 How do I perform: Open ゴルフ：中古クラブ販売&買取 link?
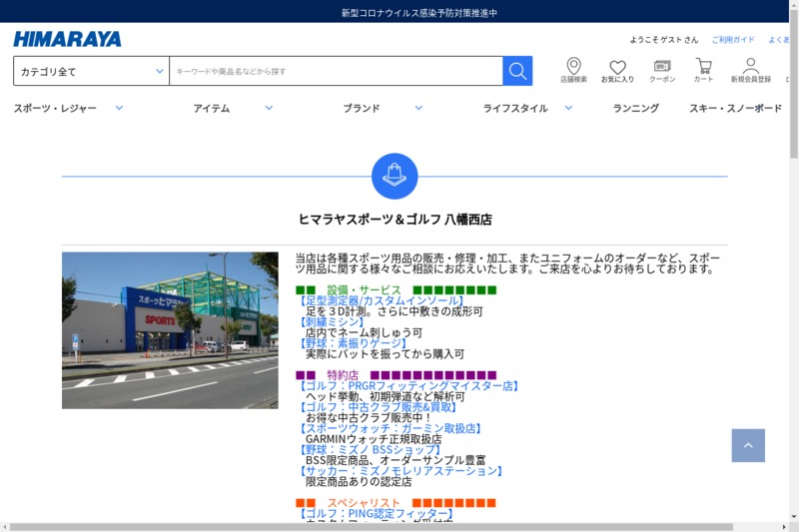click(x=378, y=407)
